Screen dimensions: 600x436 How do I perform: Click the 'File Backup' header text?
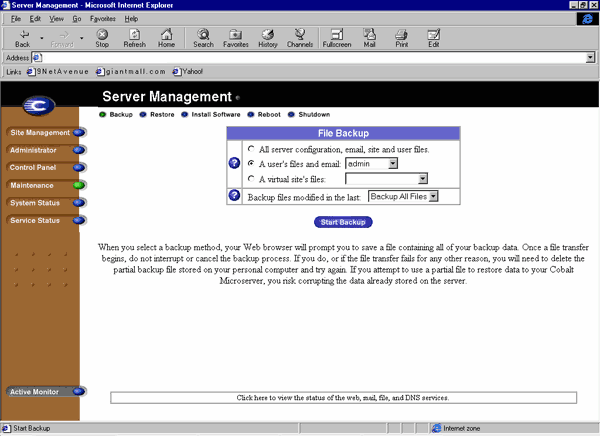(343, 133)
